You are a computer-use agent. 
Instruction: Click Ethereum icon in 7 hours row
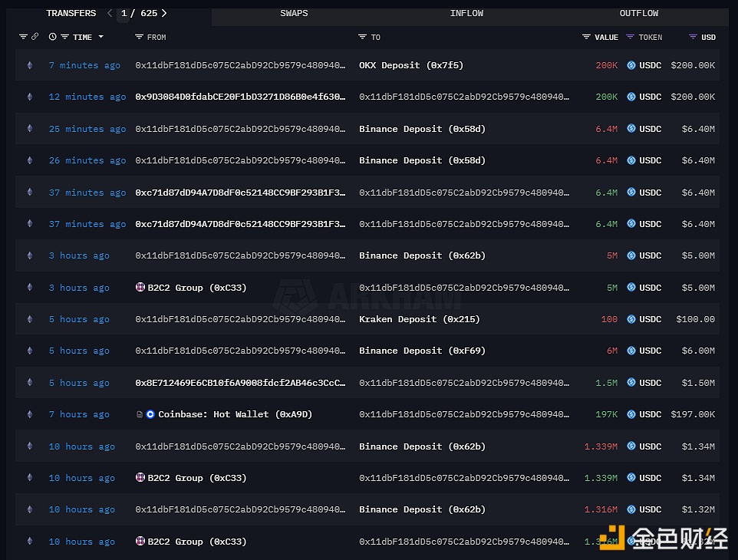click(x=30, y=414)
